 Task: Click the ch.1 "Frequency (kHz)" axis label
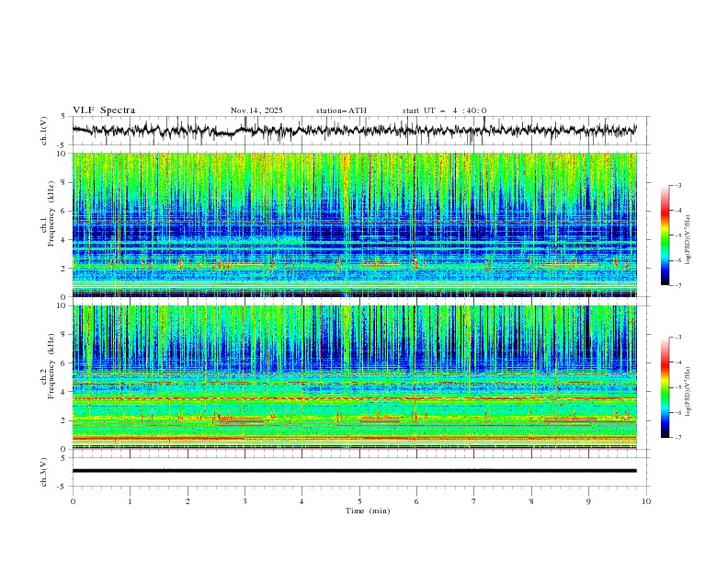coord(51,214)
